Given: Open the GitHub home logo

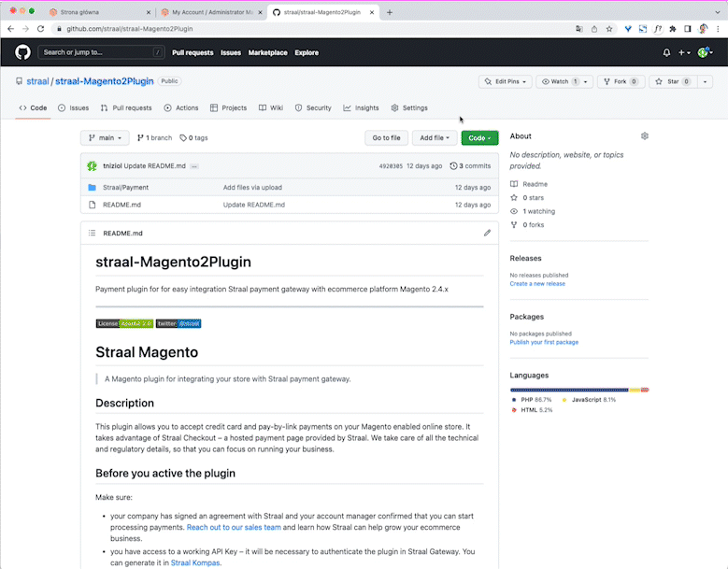Looking at the screenshot, I should point(22,52).
